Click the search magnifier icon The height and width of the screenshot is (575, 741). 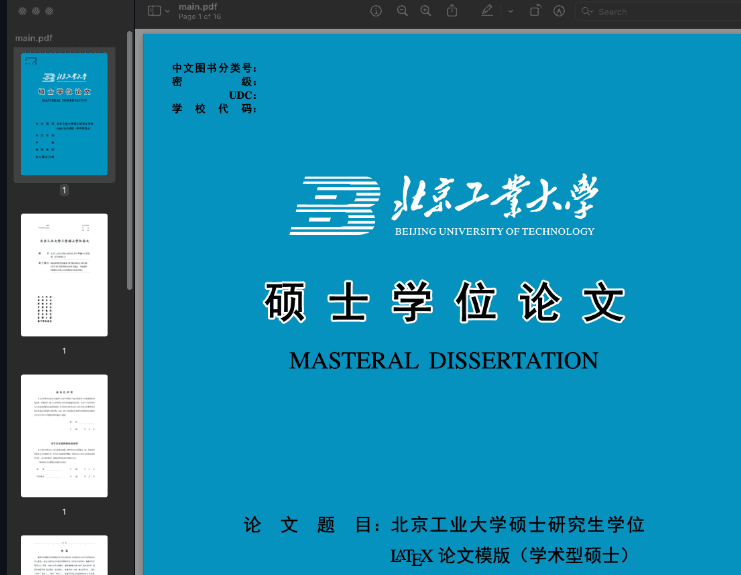coord(587,11)
